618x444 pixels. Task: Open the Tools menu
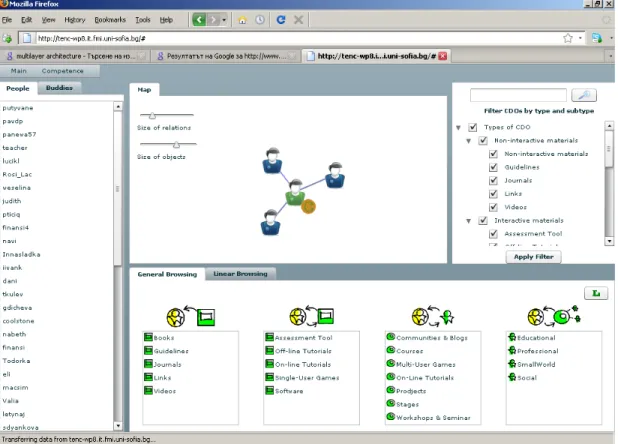143,20
